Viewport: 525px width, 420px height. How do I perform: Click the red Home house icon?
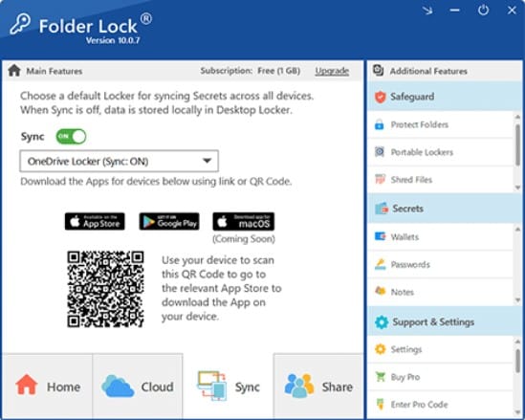pyautogui.click(x=27, y=385)
